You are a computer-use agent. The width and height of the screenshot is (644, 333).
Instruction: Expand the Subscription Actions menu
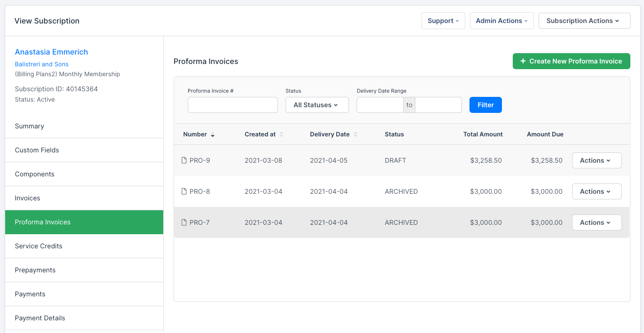pos(584,21)
